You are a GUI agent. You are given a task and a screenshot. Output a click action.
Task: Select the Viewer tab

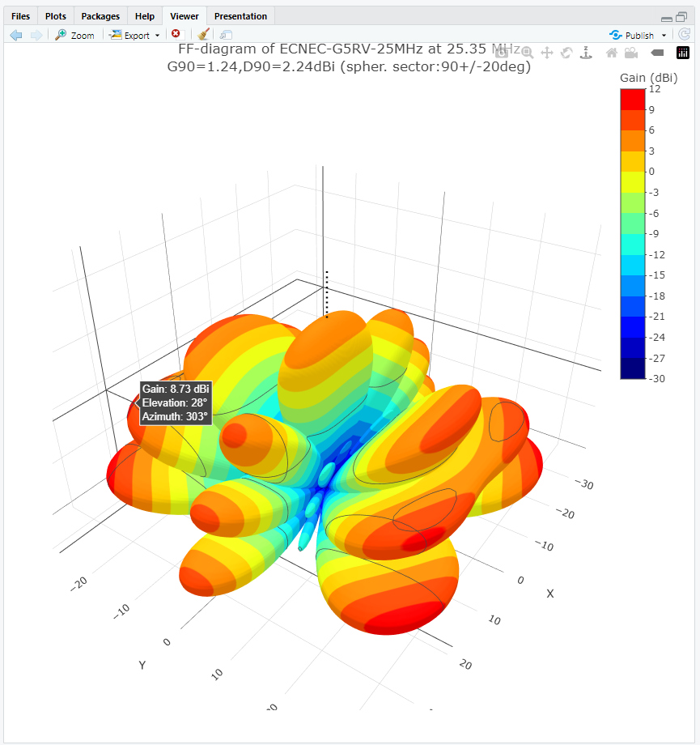pos(185,16)
